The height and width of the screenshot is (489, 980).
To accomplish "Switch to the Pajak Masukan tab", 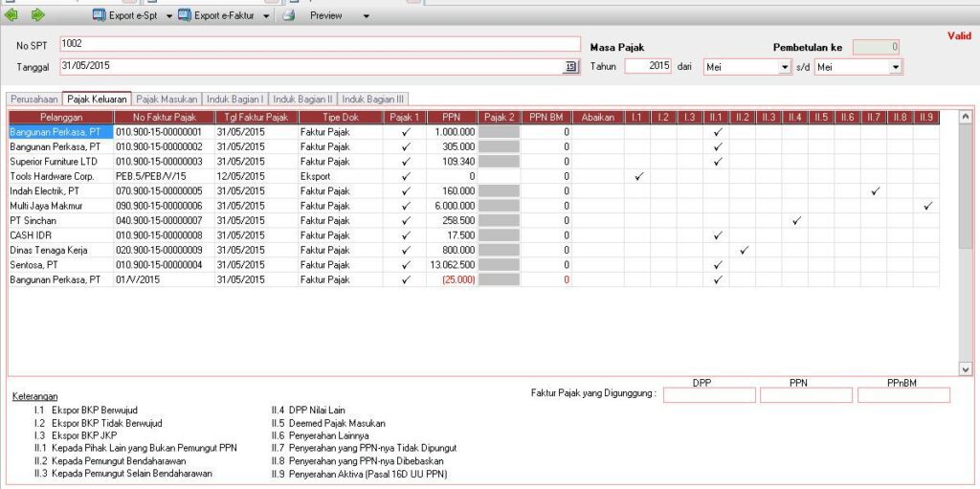I will [x=167, y=99].
